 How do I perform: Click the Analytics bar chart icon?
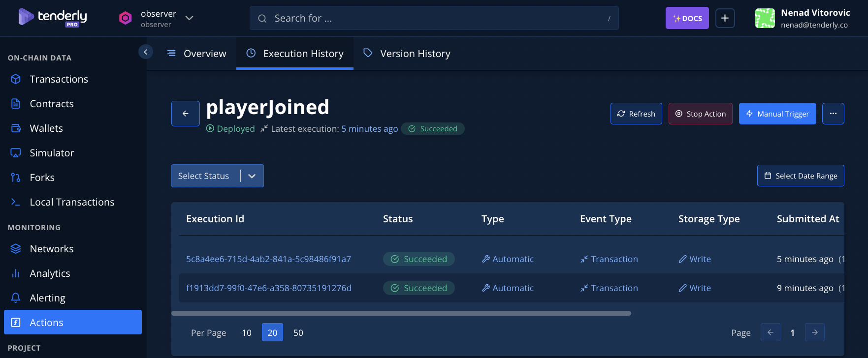click(16, 273)
